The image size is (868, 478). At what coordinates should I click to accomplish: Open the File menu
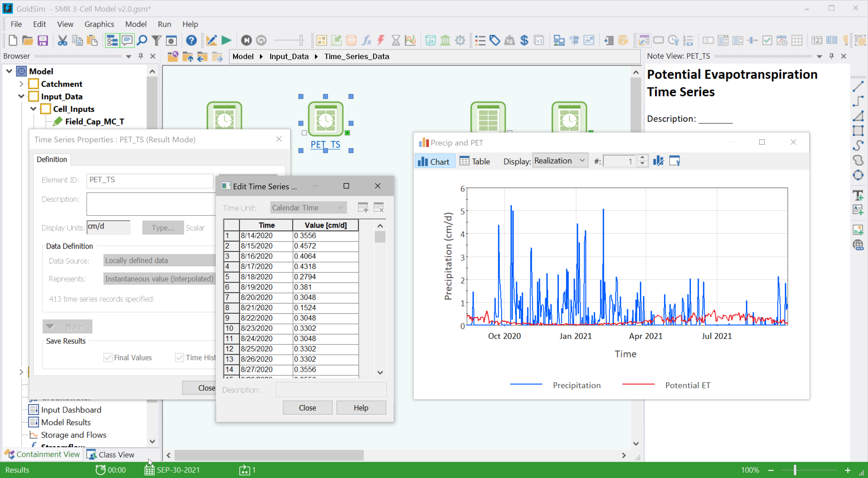(16, 24)
